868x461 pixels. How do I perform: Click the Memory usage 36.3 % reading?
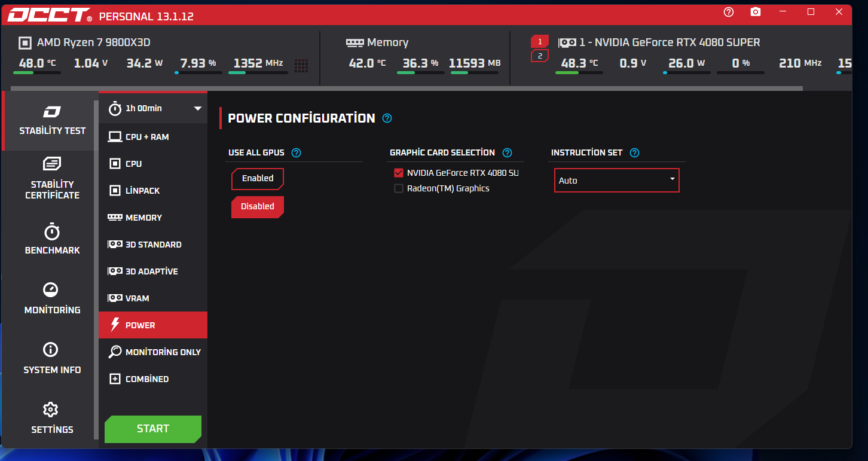[x=420, y=63]
